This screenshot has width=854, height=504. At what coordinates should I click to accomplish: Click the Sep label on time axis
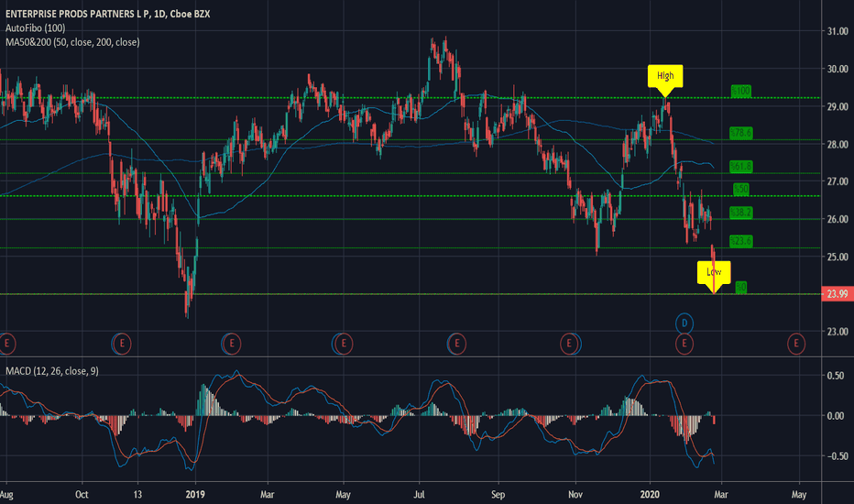click(x=498, y=495)
